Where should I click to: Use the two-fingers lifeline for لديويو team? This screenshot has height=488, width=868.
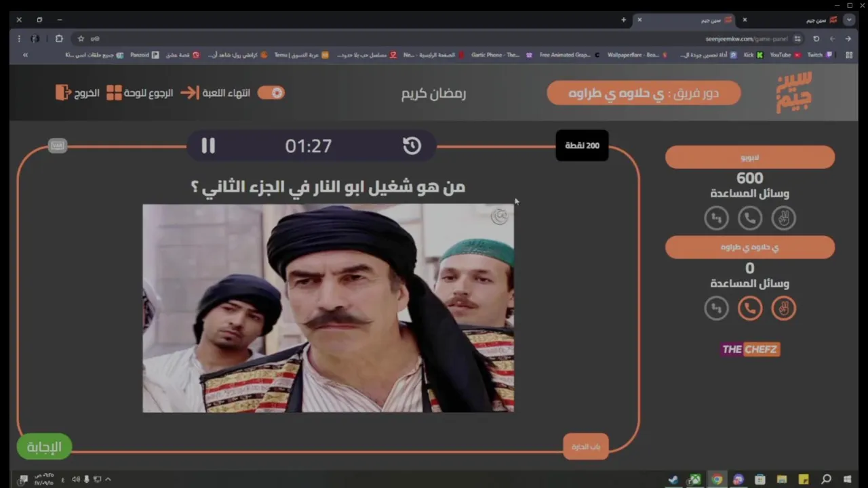click(x=783, y=218)
